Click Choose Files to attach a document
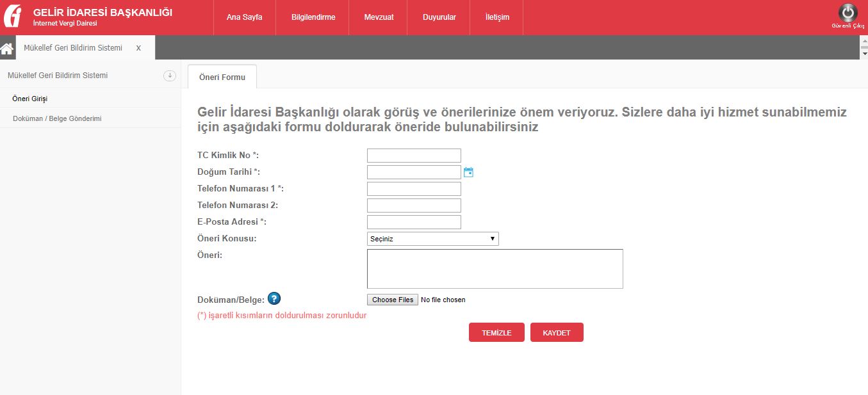Image resolution: width=868 pixels, height=395 pixels. [391, 299]
